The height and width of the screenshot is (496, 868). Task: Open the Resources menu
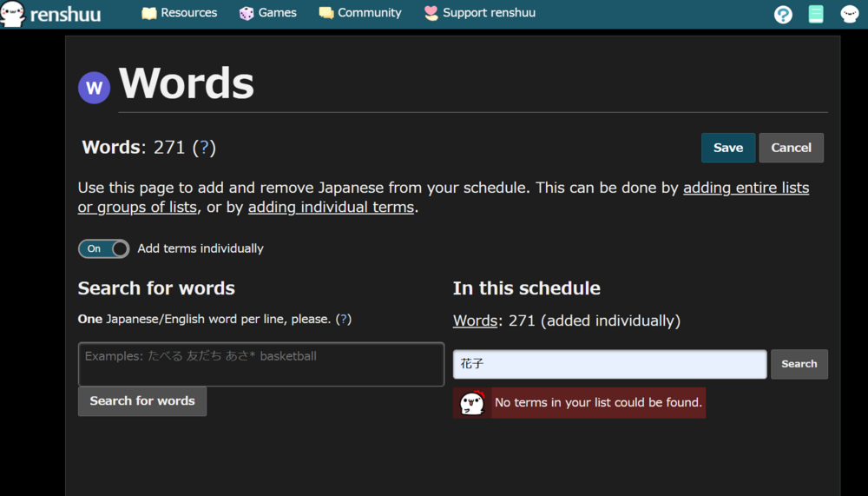point(188,13)
